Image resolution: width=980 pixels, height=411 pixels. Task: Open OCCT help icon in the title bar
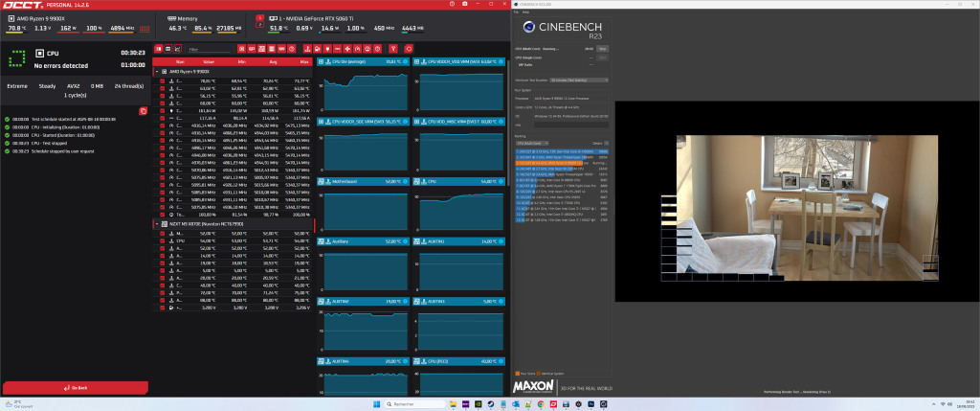(453, 4)
